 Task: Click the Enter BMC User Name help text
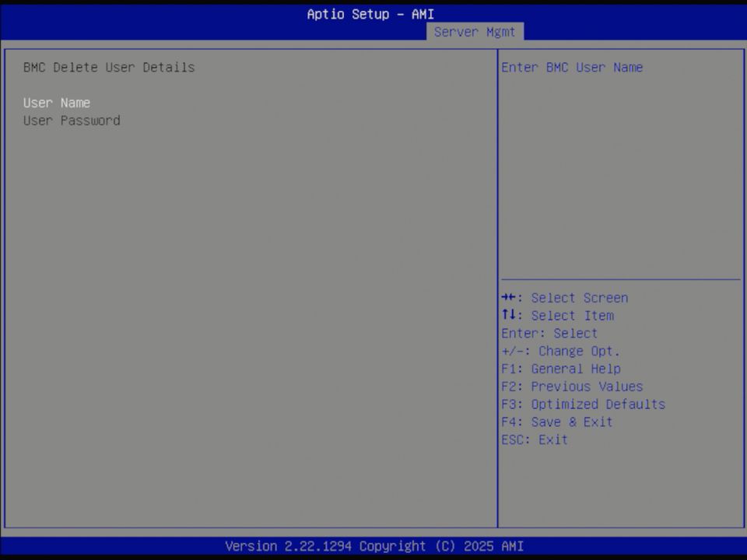572,68
